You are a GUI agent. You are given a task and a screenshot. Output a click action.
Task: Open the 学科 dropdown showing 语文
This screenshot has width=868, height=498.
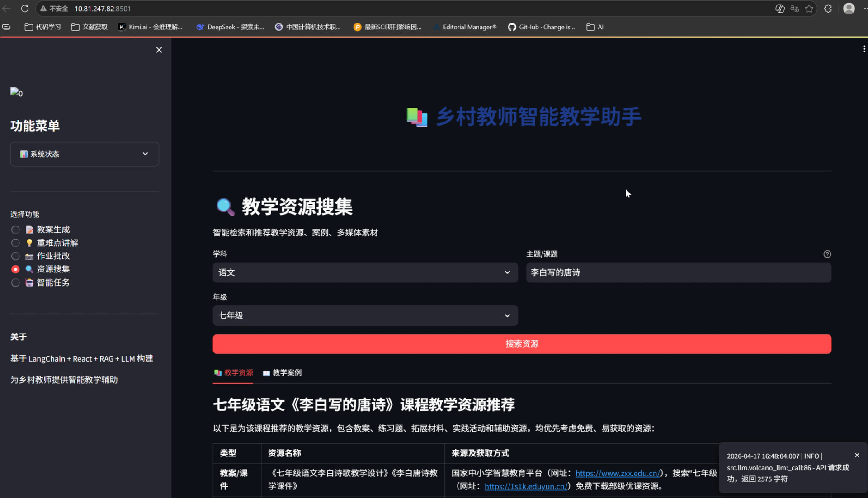365,272
